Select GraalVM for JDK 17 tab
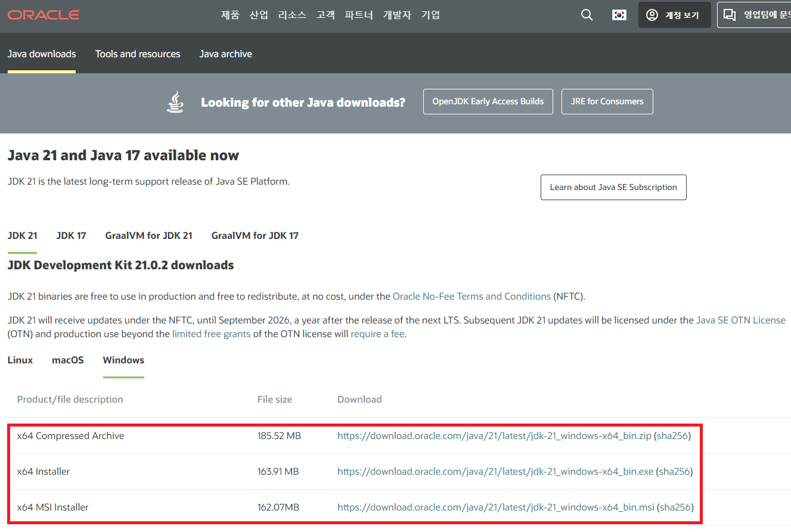This screenshot has width=791, height=532. click(255, 235)
